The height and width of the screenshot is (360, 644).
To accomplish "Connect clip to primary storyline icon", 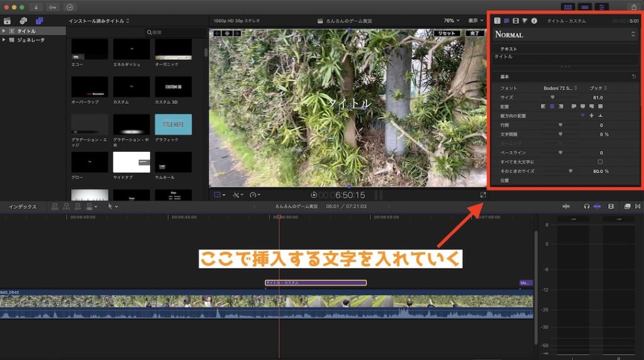I will [55, 206].
